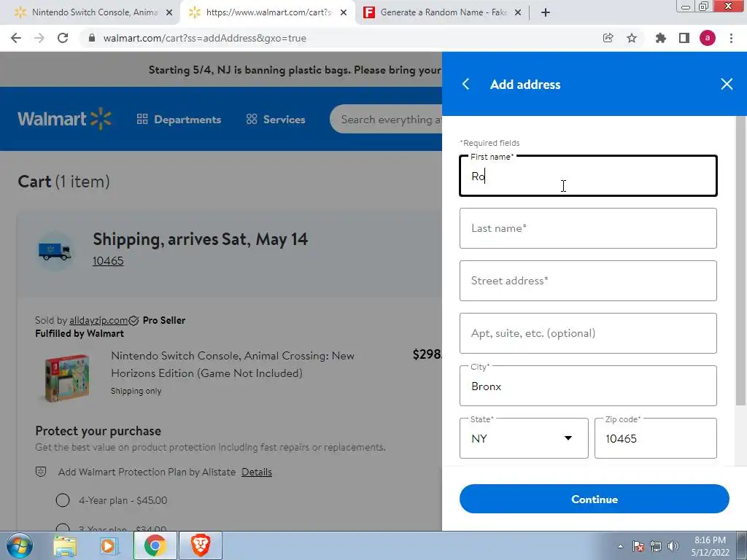Screen dimensions: 747x560
Task: Go back from Add address panel
Action: click(x=466, y=85)
